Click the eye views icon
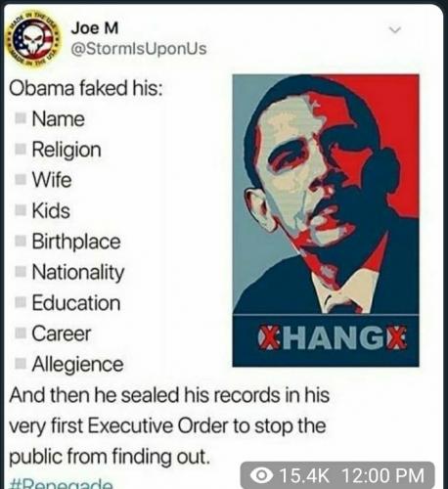Viewport: 448px width, 489px height. pos(261,475)
